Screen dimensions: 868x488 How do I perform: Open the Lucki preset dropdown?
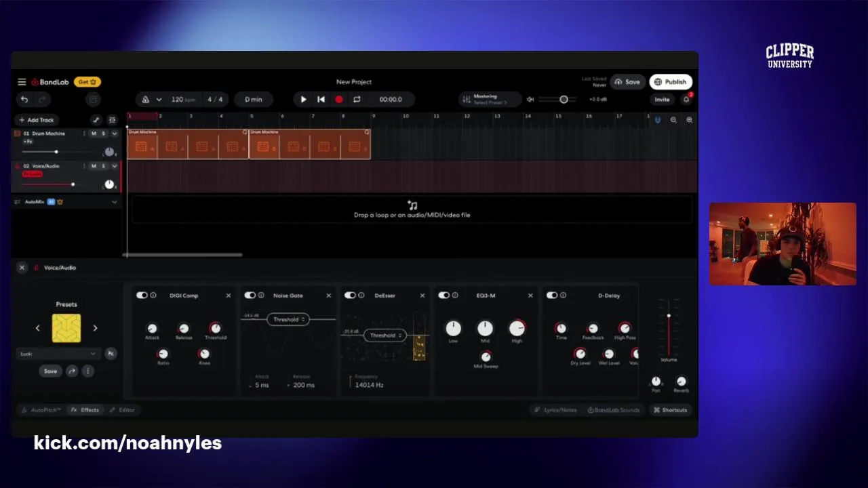tap(58, 354)
